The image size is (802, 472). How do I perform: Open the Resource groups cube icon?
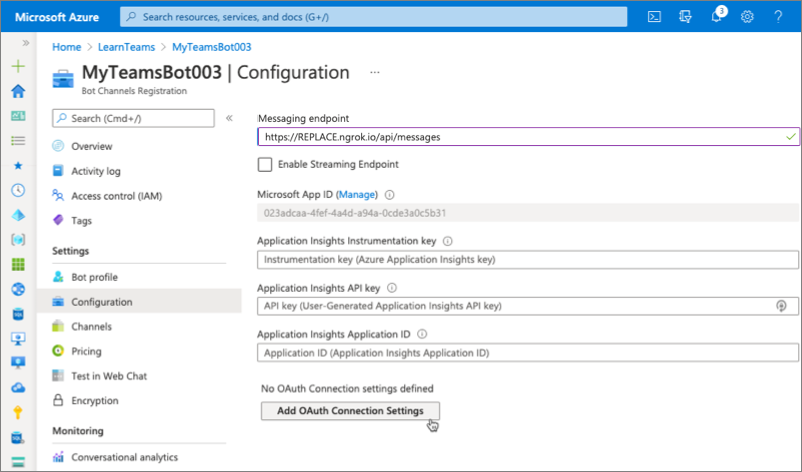click(x=18, y=239)
